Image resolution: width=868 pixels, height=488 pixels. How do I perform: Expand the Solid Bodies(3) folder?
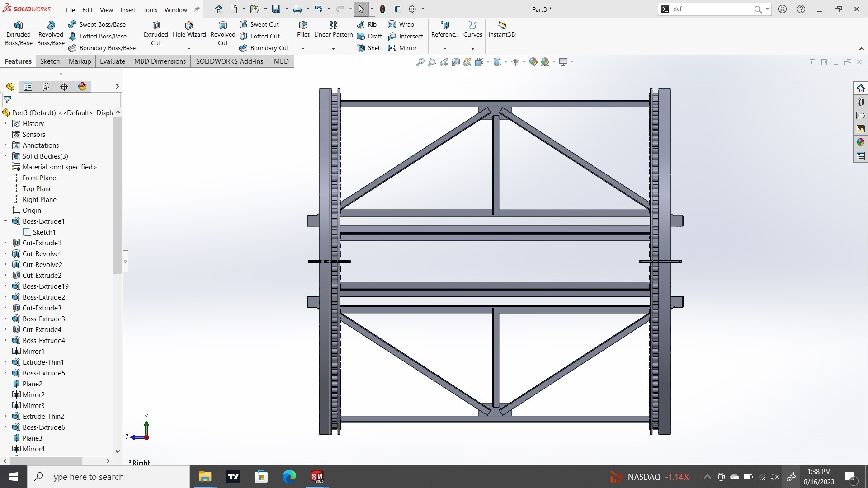click(x=5, y=156)
